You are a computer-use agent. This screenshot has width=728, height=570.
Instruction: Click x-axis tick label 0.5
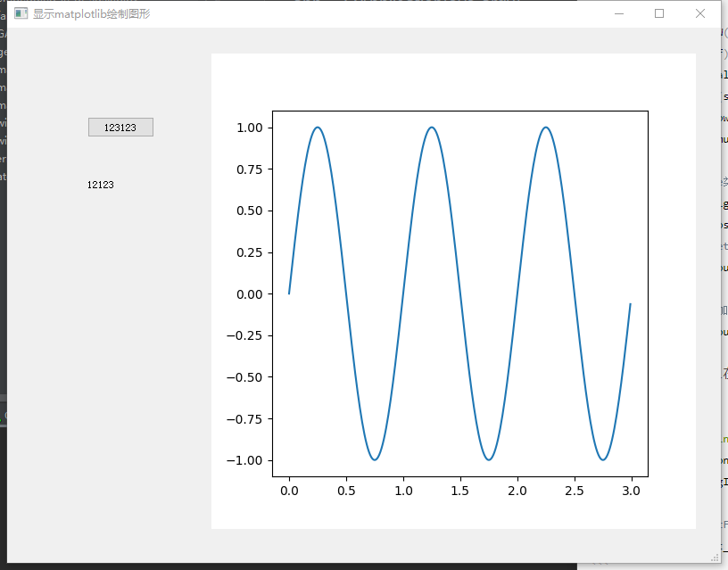click(346, 492)
